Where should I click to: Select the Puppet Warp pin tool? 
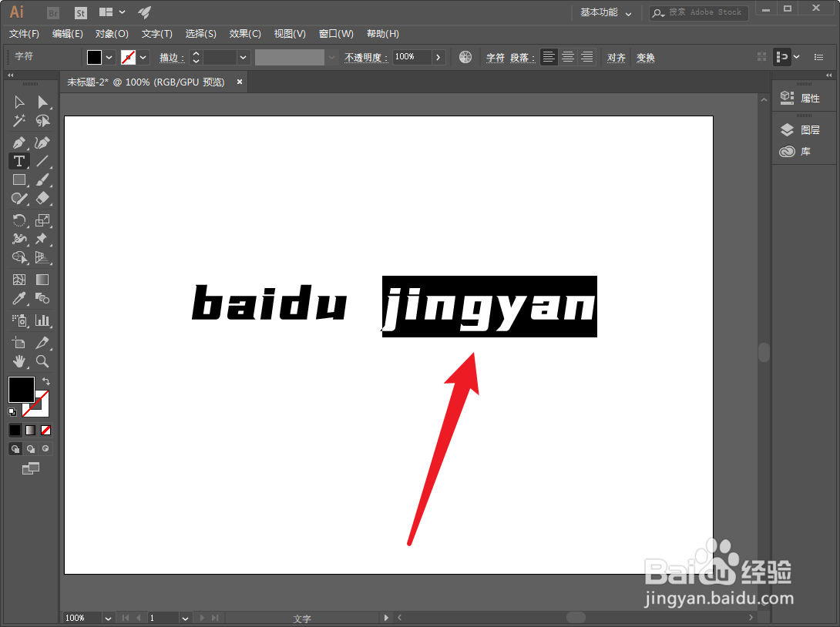tap(42, 239)
